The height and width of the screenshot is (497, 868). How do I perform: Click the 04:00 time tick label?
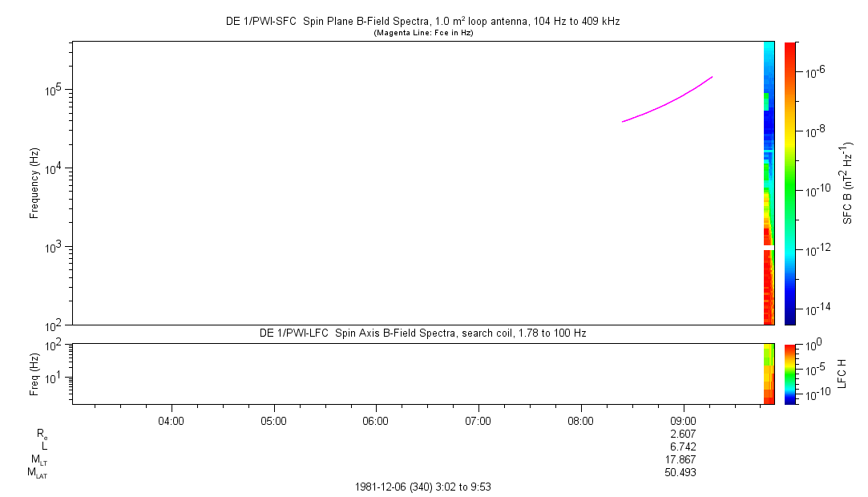pos(172,420)
